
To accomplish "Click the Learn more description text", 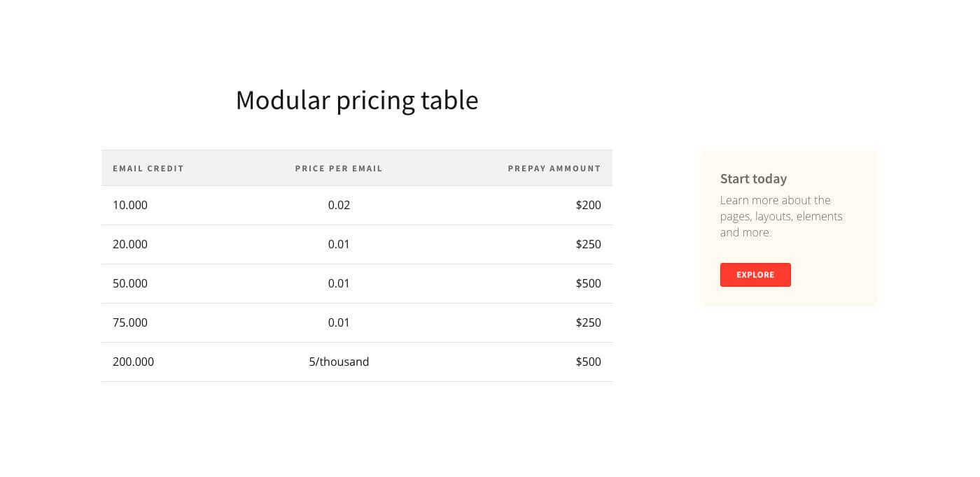I will [781, 216].
